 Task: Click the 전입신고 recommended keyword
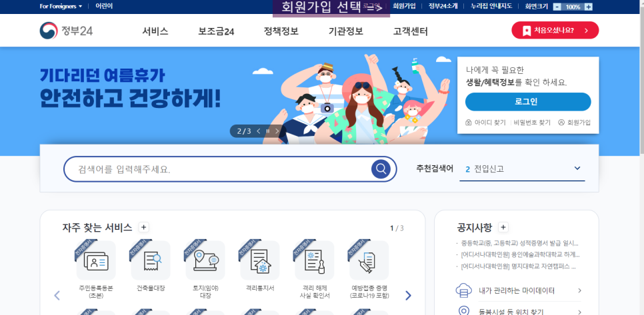tap(489, 168)
